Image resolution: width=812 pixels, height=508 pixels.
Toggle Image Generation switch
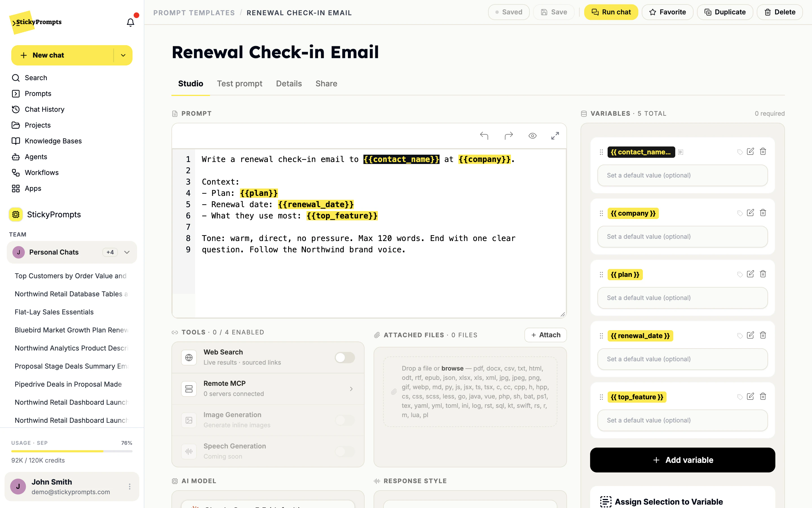(x=345, y=420)
